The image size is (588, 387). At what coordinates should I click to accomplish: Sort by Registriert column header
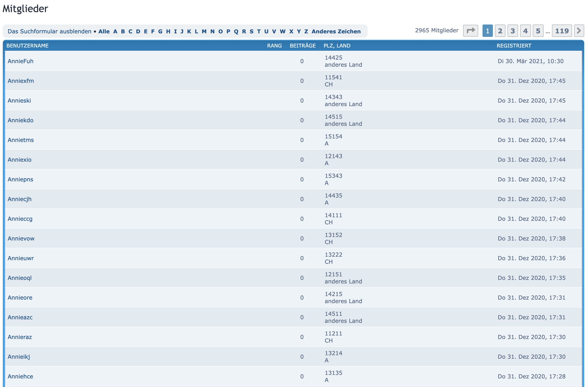[x=514, y=46]
